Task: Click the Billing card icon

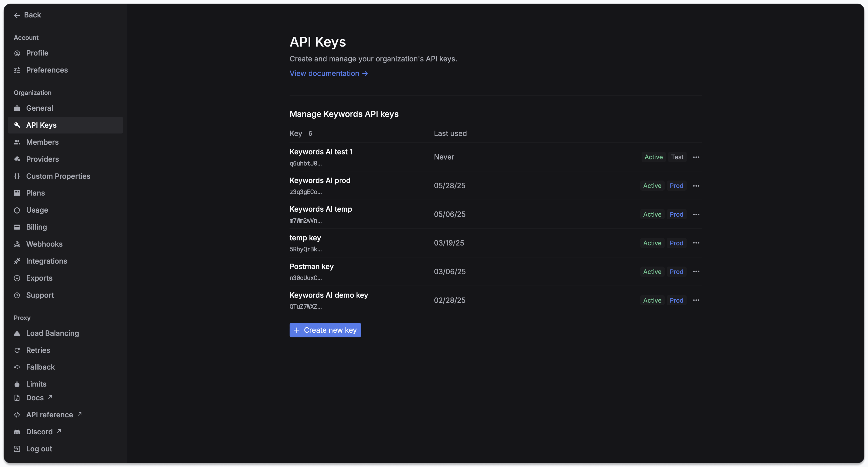Action: [17, 227]
